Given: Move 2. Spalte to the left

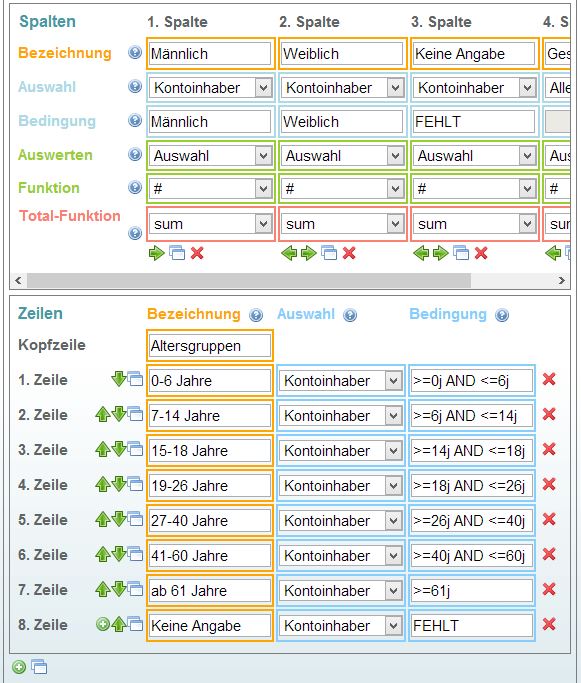Looking at the screenshot, I should click(x=289, y=253).
